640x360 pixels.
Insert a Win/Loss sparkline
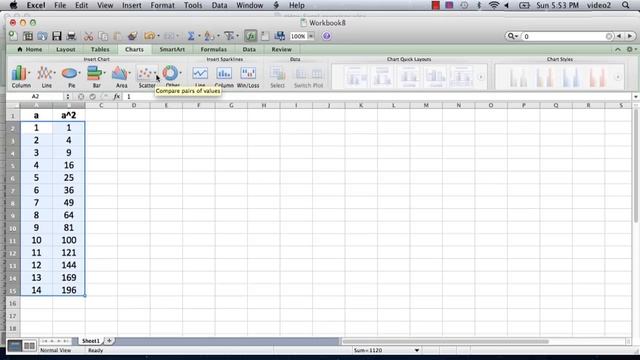coord(248,76)
